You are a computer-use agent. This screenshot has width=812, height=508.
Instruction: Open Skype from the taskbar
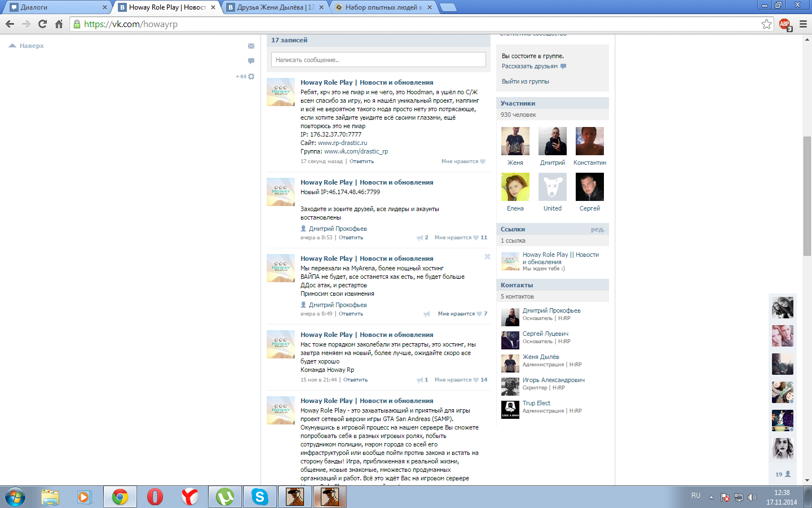[x=260, y=497]
